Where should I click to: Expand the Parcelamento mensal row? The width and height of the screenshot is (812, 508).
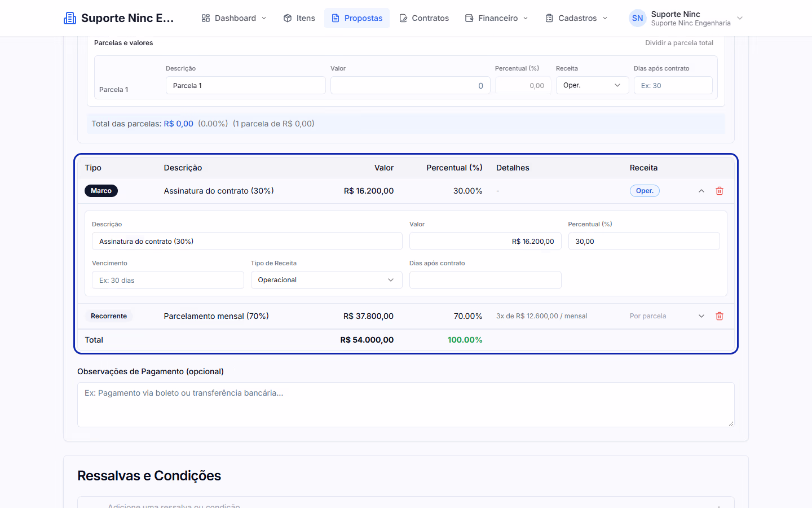(x=701, y=316)
